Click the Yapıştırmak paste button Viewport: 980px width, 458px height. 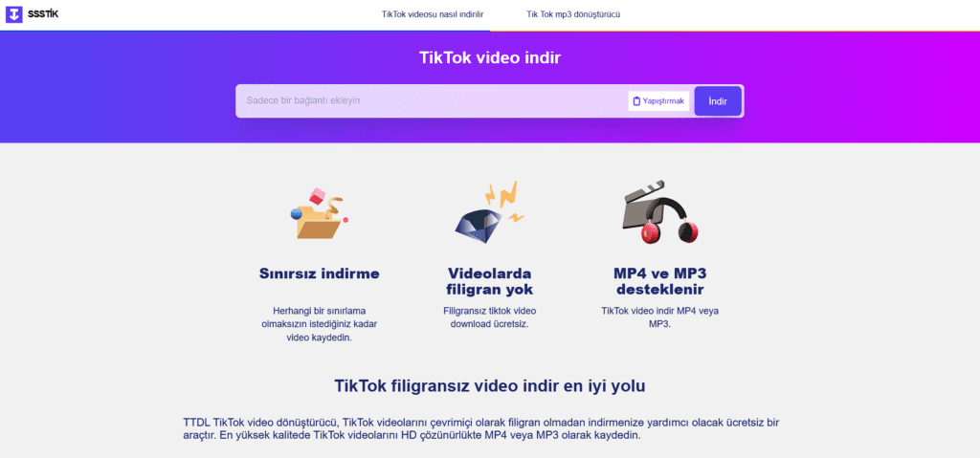(658, 101)
